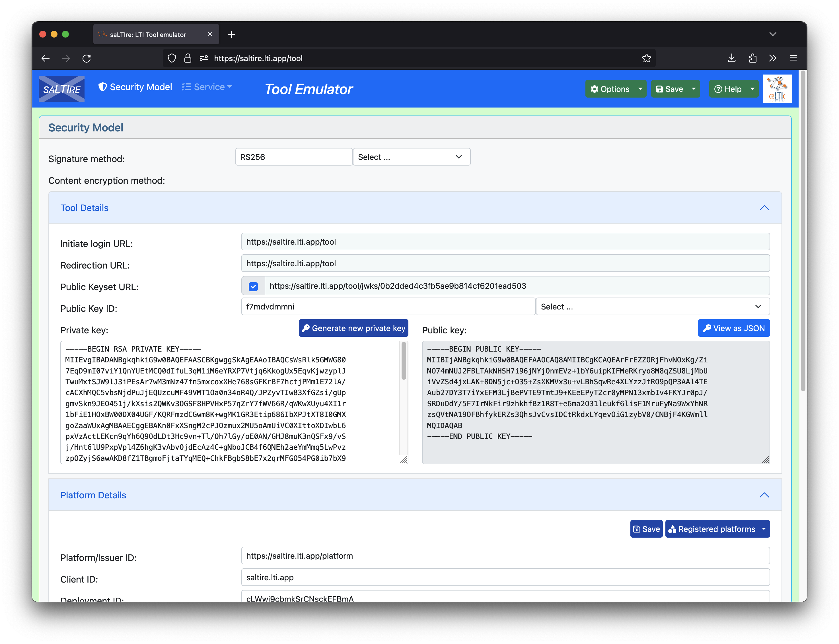Click View as JSON button

[x=733, y=328]
